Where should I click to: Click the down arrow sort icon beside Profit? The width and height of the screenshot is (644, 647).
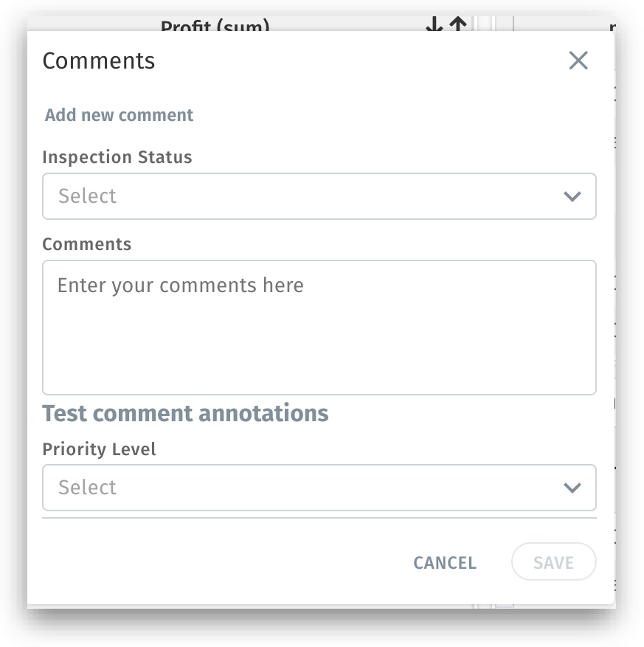coord(434,26)
